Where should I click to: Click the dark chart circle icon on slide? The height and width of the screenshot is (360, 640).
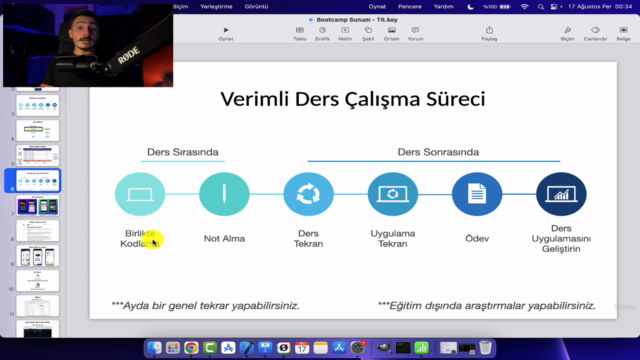tap(561, 194)
